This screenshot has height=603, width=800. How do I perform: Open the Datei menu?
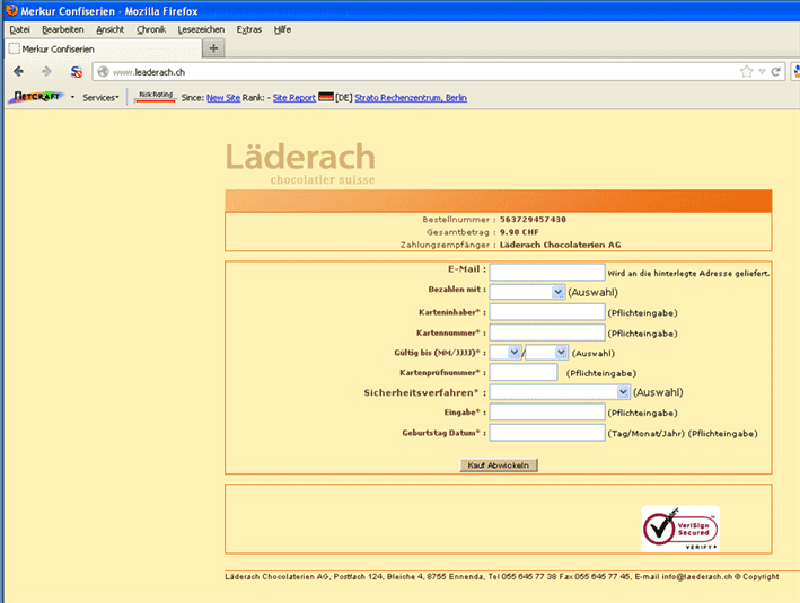point(19,30)
